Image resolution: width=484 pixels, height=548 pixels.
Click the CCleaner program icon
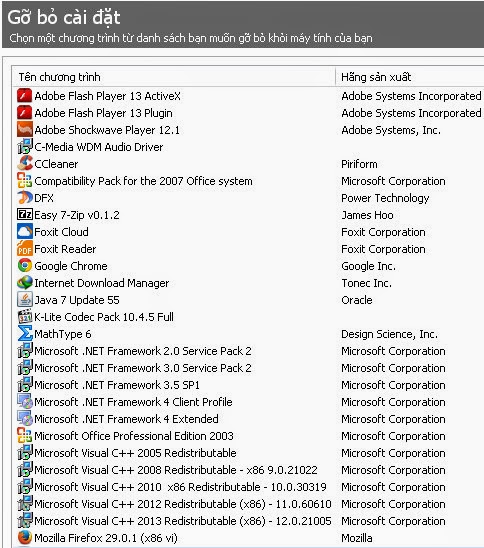25,164
